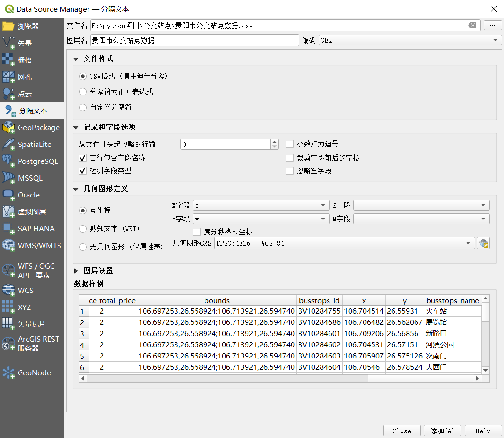Select 无几何图形 (仅属性表) radio option
Screen dimensions: 504x438
click(x=83, y=247)
